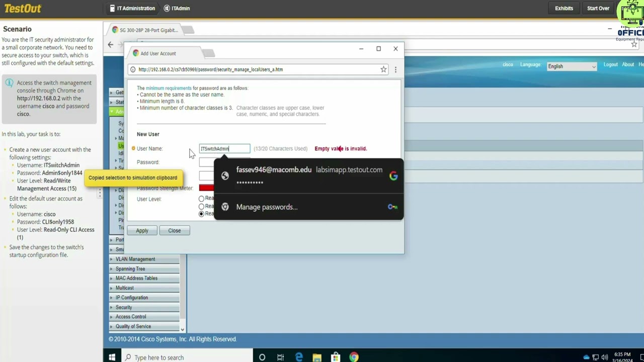
Task: Click the About link on the Cisco page
Action: tap(628, 64)
